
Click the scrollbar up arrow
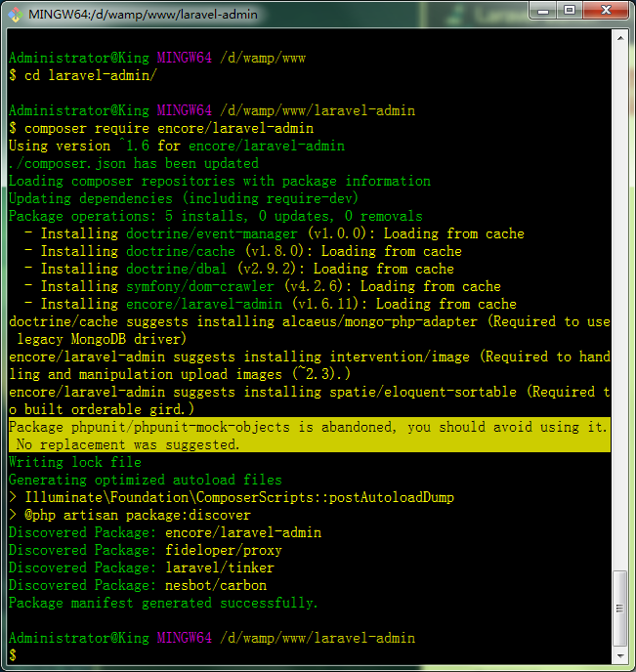point(620,38)
